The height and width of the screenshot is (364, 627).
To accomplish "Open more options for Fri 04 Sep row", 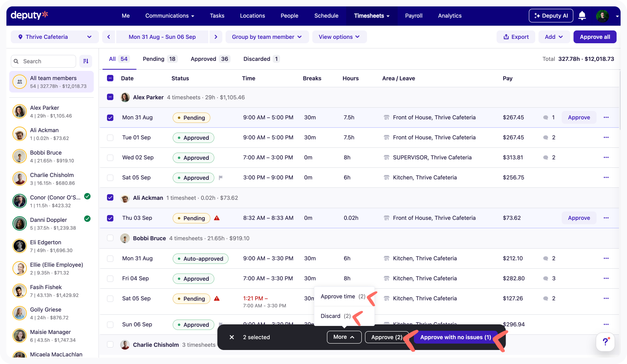I will [x=606, y=278].
